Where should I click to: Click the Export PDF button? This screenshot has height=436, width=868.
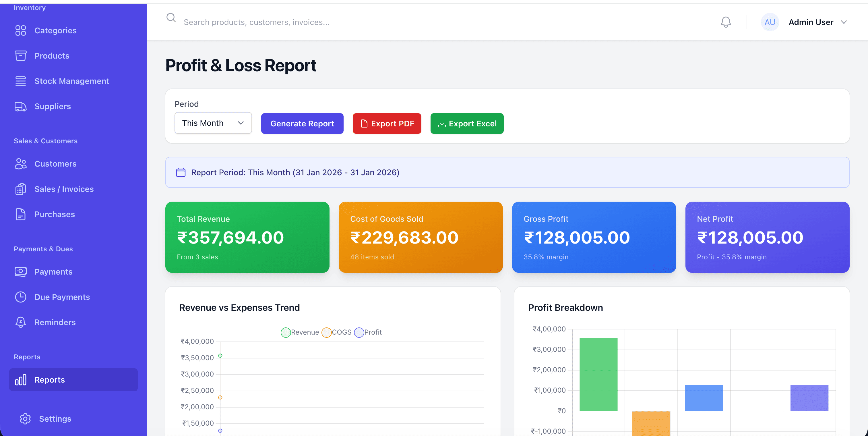click(387, 124)
